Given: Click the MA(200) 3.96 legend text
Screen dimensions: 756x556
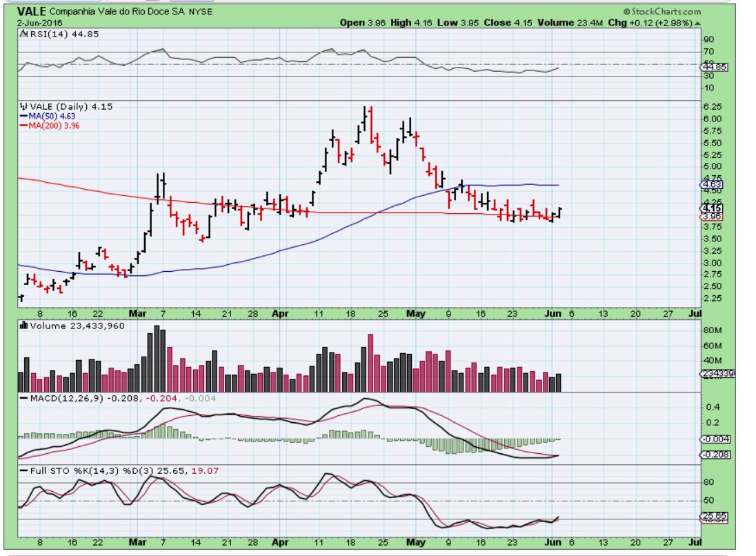Looking at the screenshot, I should click(x=54, y=126).
